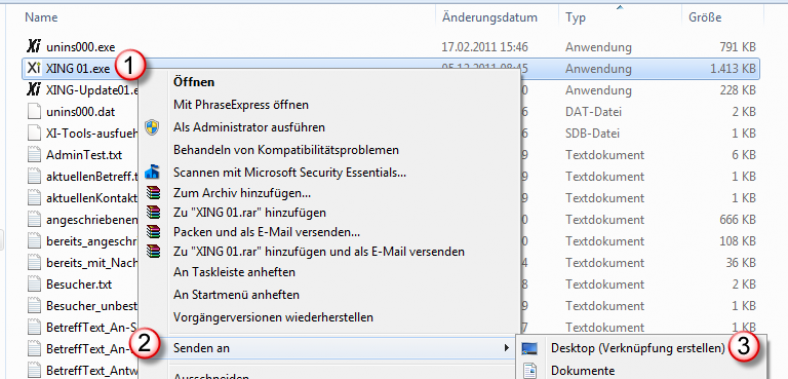The height and width of the screenshot is (379, 788).
Task: Click the Microsoft Security Essentials scan icon
Action: [x=152, y=172]
